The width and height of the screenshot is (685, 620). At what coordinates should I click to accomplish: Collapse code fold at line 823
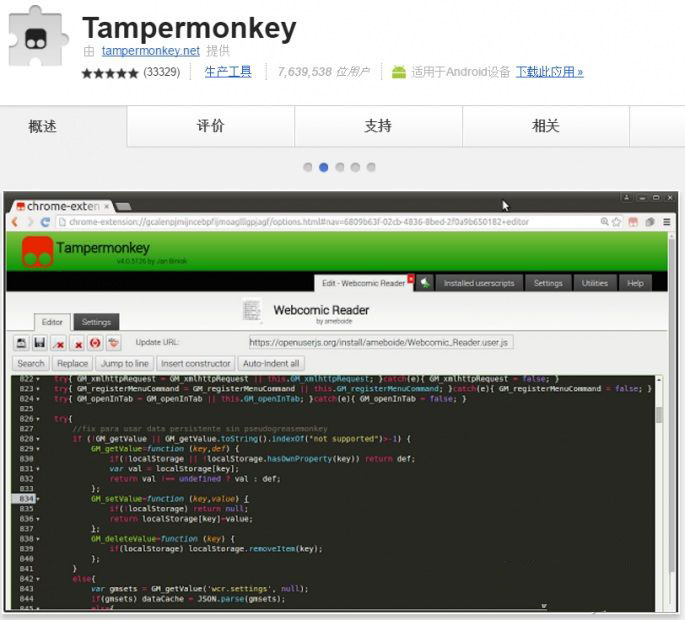38,389
